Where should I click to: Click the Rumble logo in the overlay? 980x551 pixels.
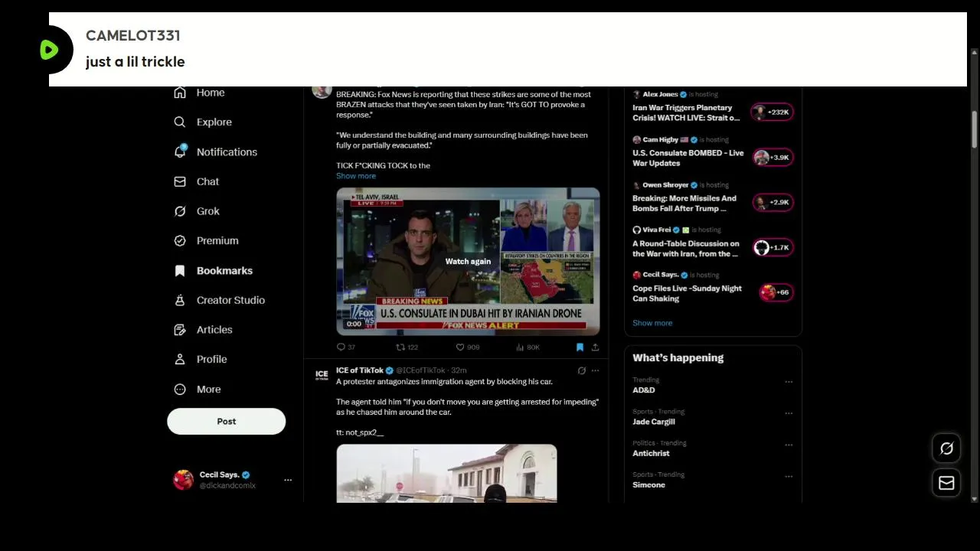tap(50, 50)
